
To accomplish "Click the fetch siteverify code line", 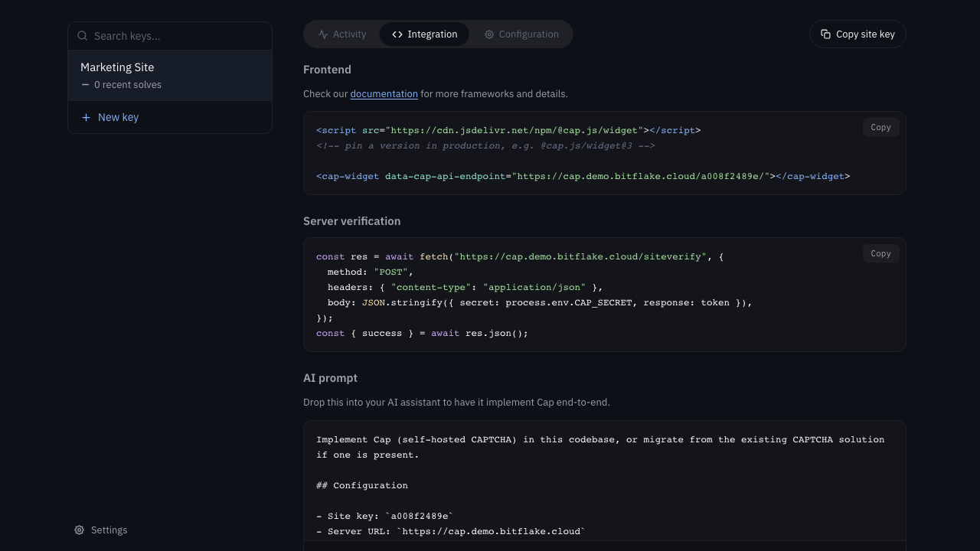I will pos(520,256).
